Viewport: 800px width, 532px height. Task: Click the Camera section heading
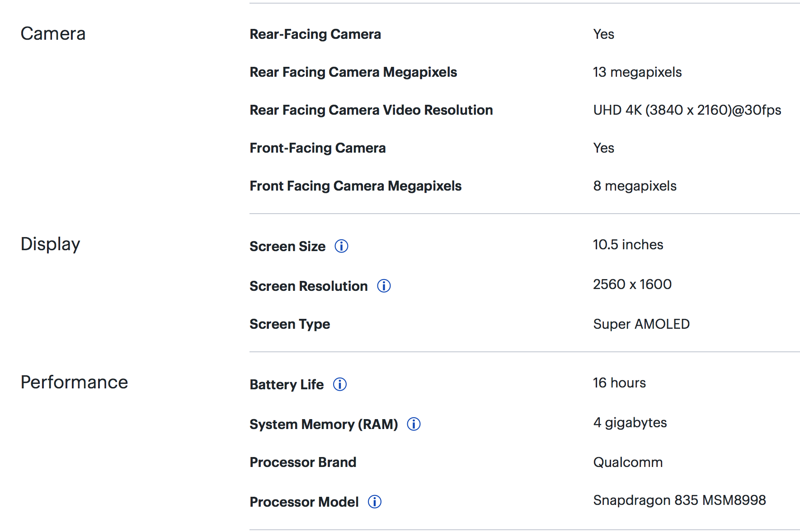53,34
